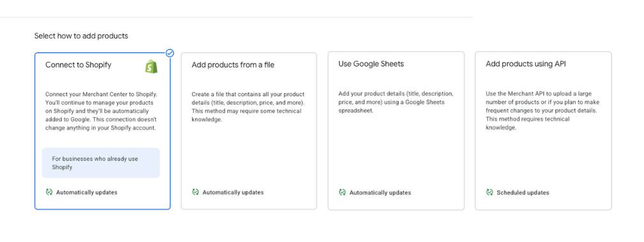Click the Google Sheets description paragraph
644x242 pixels.
(x=396, y=102)
